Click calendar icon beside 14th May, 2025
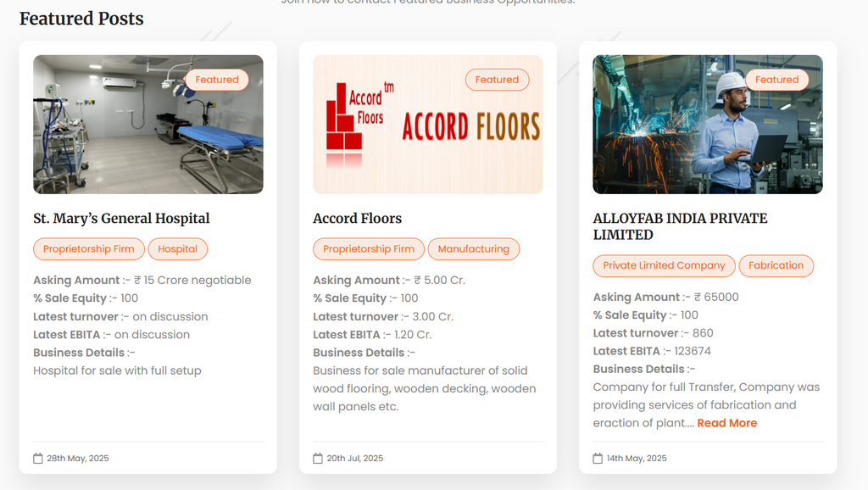The width and height of the screenshot is (868, 490). tap(598, 459)
